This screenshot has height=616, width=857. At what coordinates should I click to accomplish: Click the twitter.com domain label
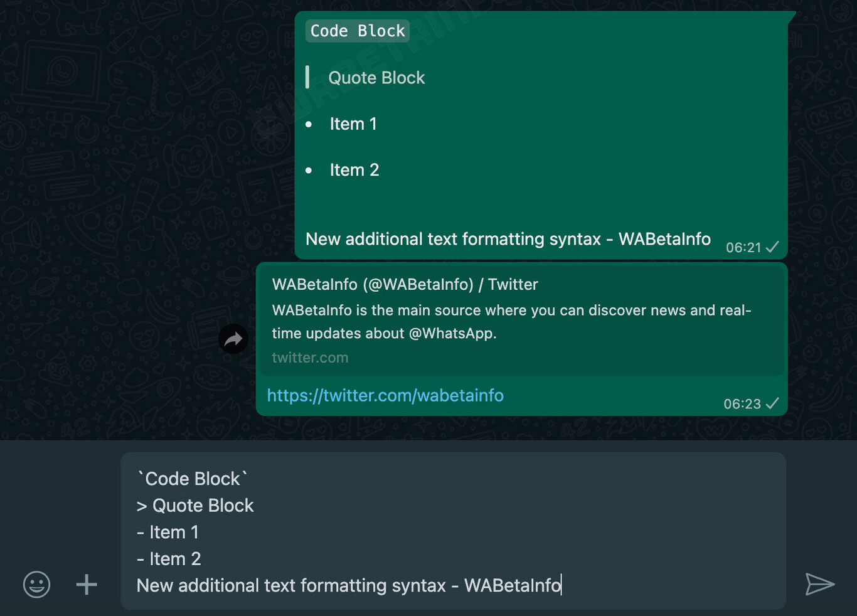(x=310, y=358)
